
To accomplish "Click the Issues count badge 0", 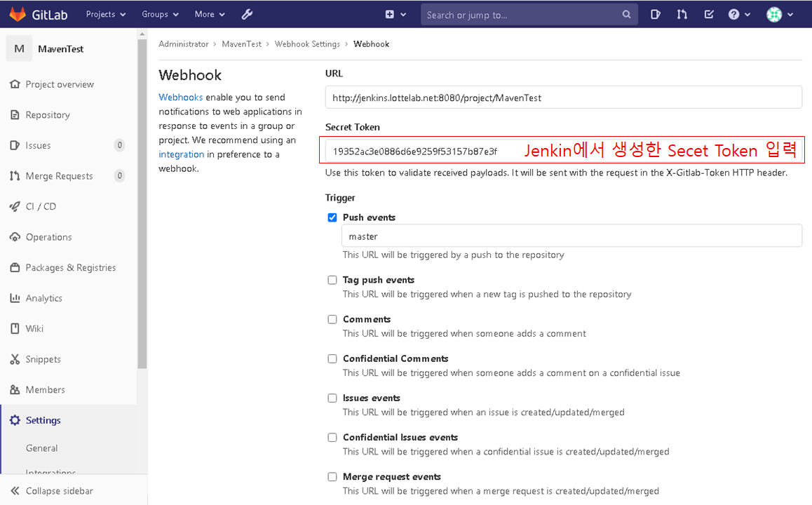I will tap(120, 145).
